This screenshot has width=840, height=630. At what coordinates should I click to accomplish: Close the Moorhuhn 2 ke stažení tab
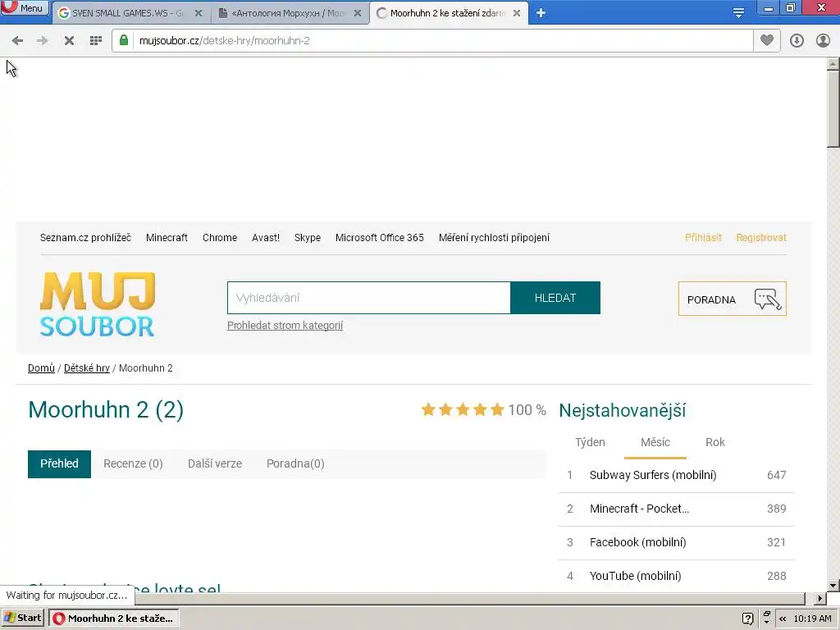coord(517,13)
